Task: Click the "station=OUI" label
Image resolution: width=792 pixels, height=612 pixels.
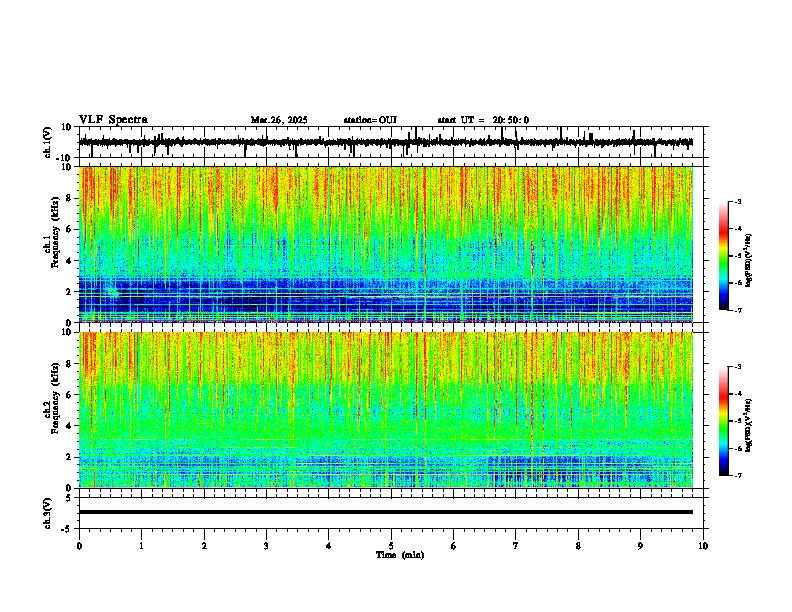Action: [370, 120]
